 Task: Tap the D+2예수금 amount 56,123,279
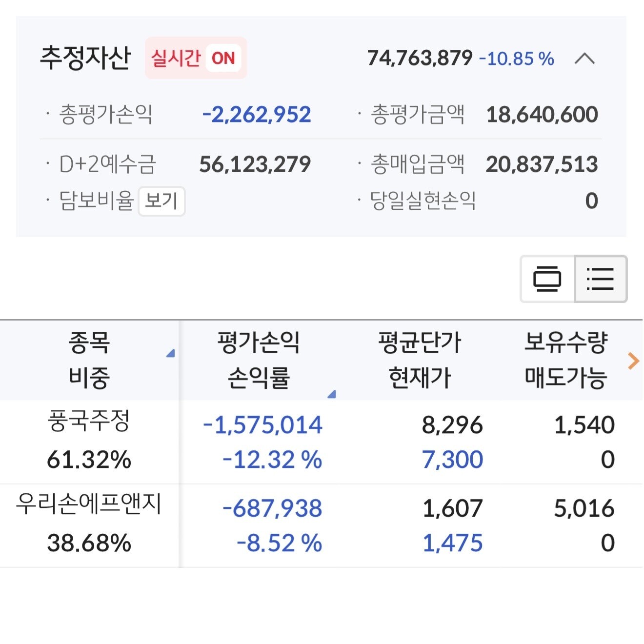255,164
